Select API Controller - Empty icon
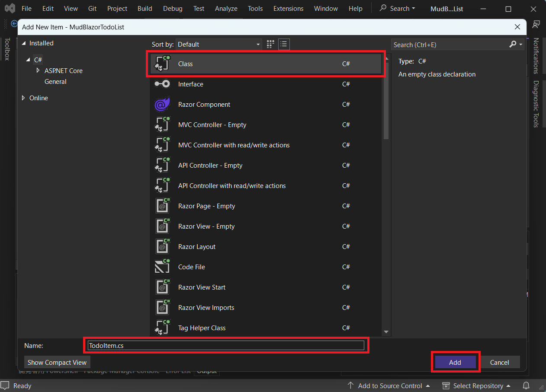The width and height of the screenshot is (546, 392). [162, 165]
